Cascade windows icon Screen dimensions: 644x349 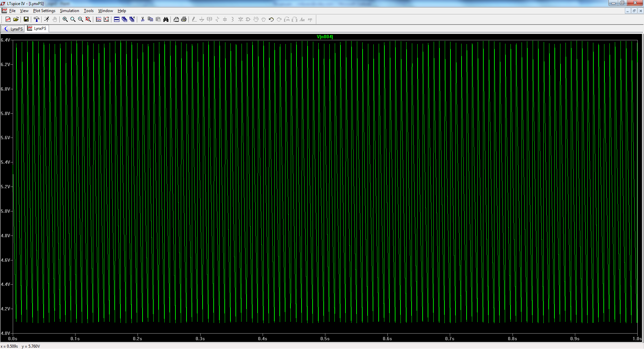124,19
